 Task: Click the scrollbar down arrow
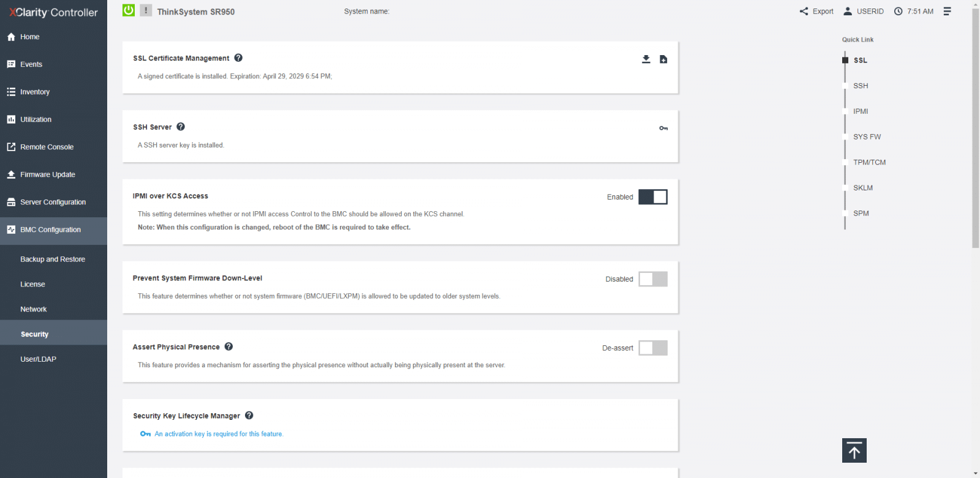tap(975, 474)
